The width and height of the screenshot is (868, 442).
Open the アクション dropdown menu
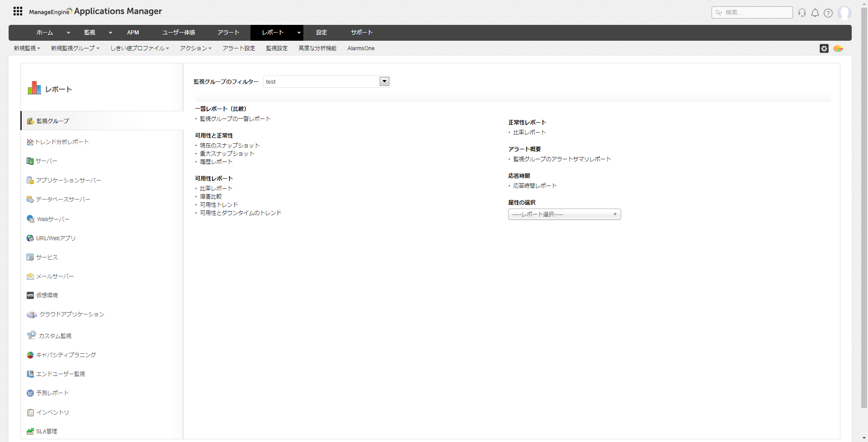click(196, 48)
